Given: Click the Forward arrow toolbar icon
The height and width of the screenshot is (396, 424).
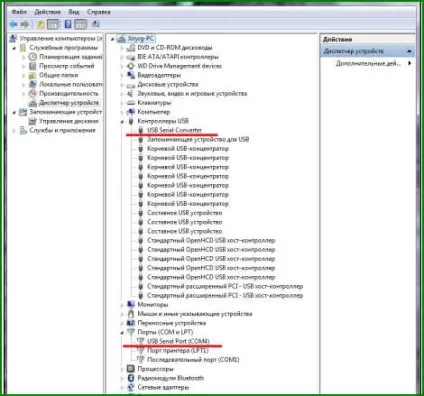Looking at the screenshot, I should (25, 24).
